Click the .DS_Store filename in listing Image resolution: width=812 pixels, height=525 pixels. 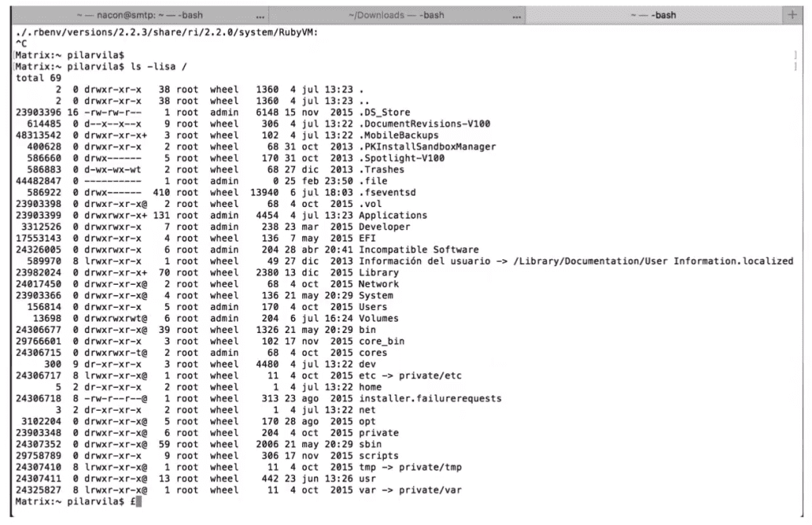coord(385,113)
